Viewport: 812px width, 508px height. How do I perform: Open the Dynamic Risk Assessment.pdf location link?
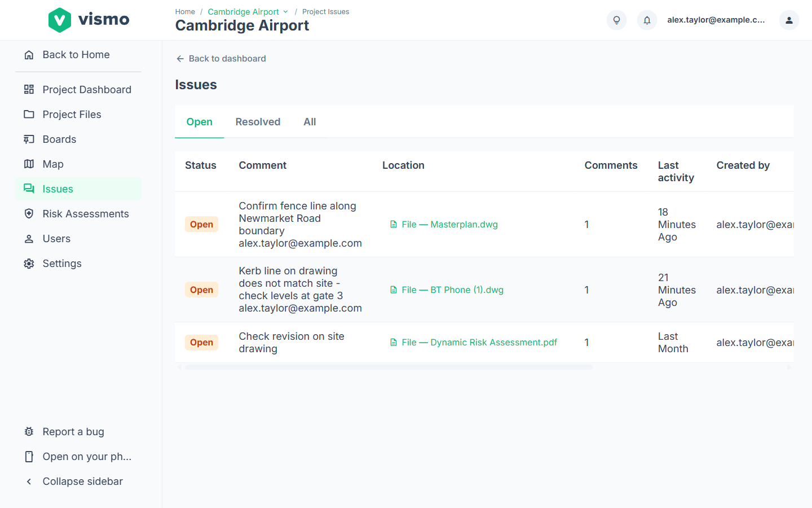(474, 343)
